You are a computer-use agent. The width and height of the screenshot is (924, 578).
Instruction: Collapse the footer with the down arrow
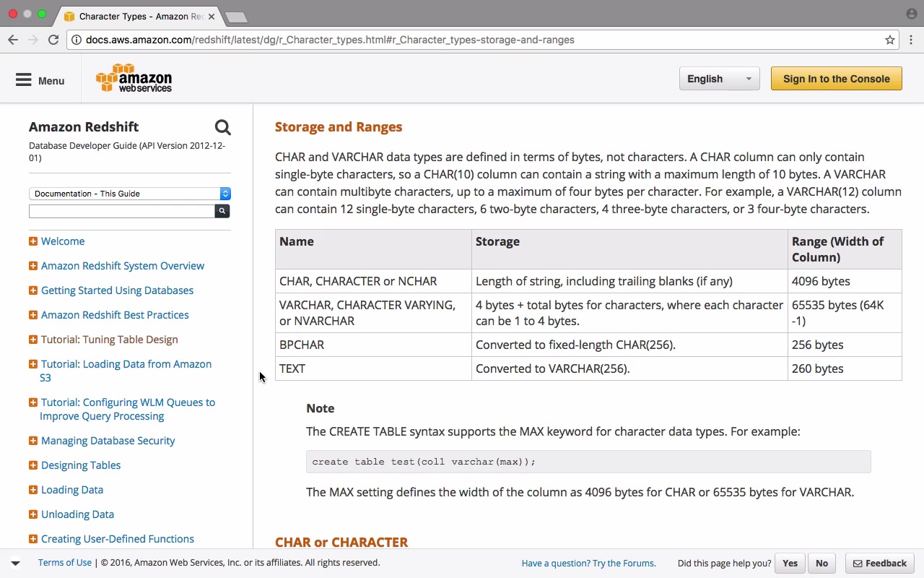15,563
